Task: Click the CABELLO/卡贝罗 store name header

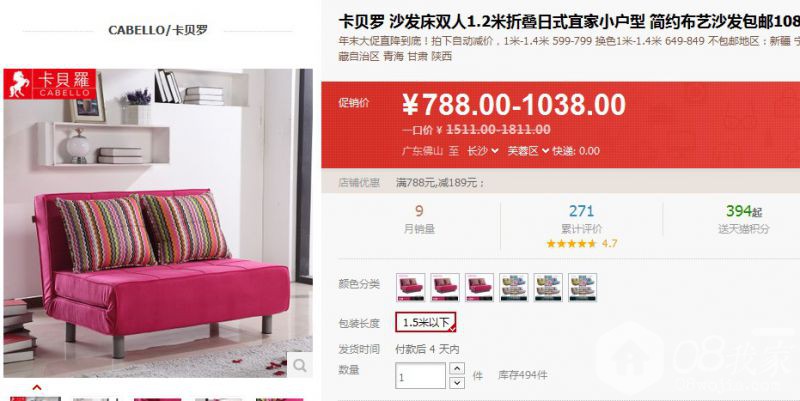Action: coord(158,30)
